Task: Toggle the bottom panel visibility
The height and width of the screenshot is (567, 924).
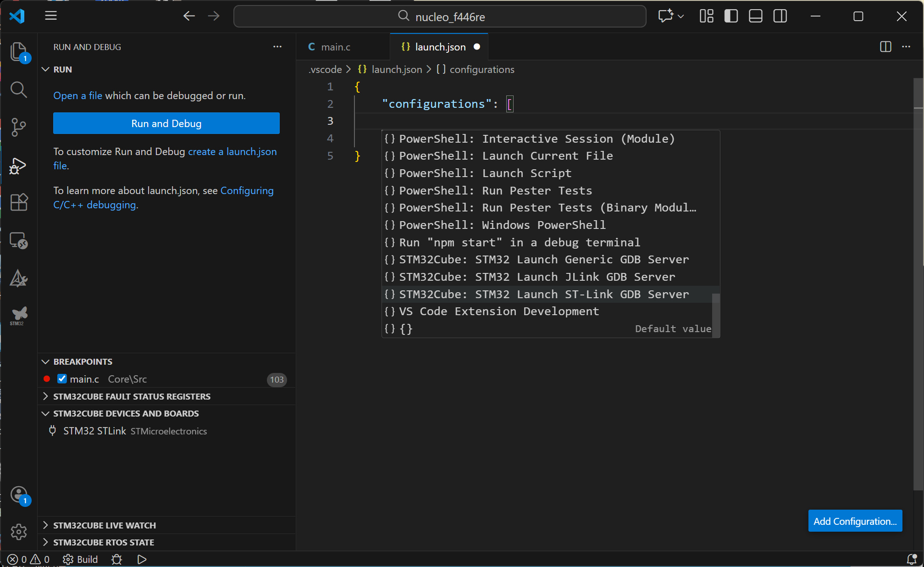Action: [x=755, y=17]
